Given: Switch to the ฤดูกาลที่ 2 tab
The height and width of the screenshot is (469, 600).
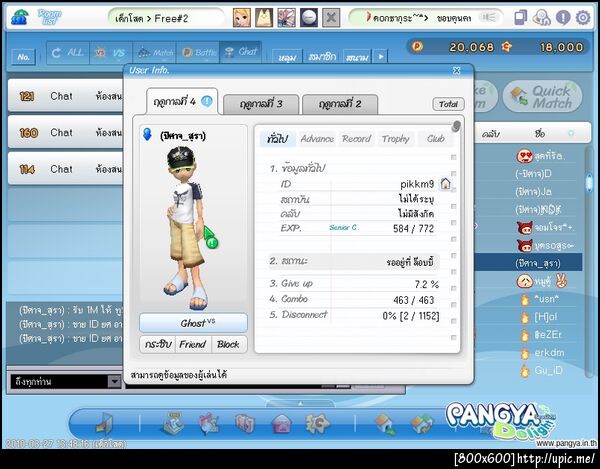Looking at the screenshot, I should pyautogui.click(x=340, y=104).
